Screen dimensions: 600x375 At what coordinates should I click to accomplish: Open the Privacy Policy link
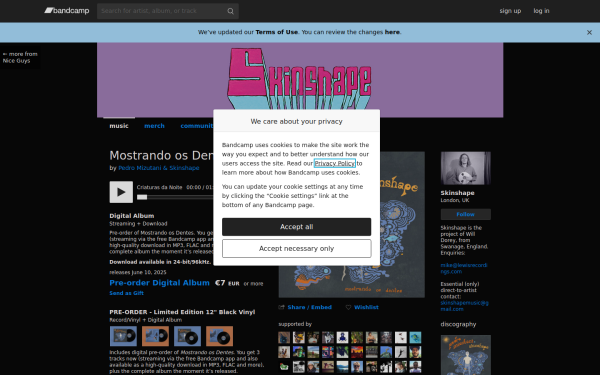coord(334,163)
